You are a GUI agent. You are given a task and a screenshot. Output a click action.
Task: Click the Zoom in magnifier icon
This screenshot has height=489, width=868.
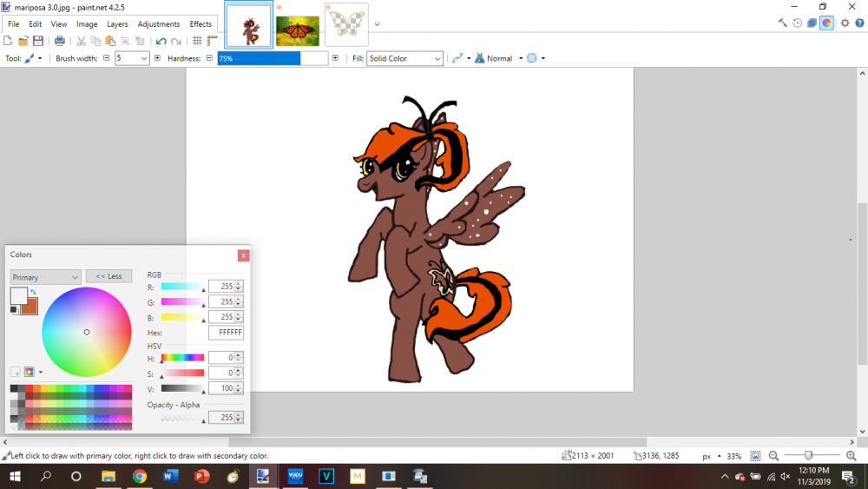[852, 456]
